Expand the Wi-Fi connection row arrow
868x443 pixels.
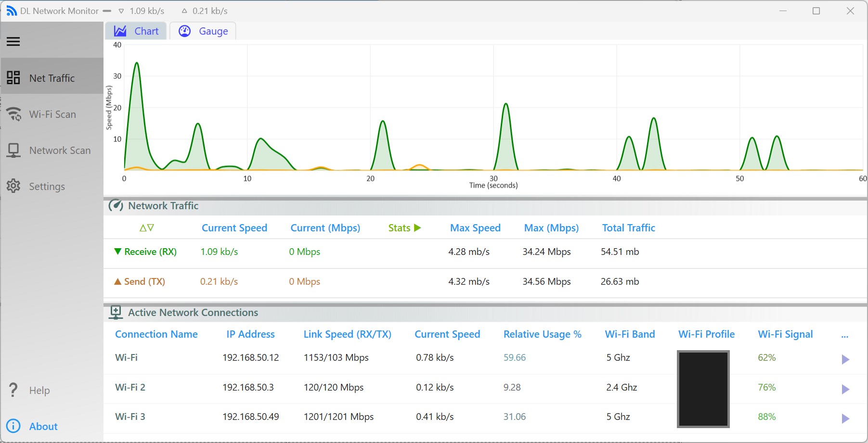[845, 359]
